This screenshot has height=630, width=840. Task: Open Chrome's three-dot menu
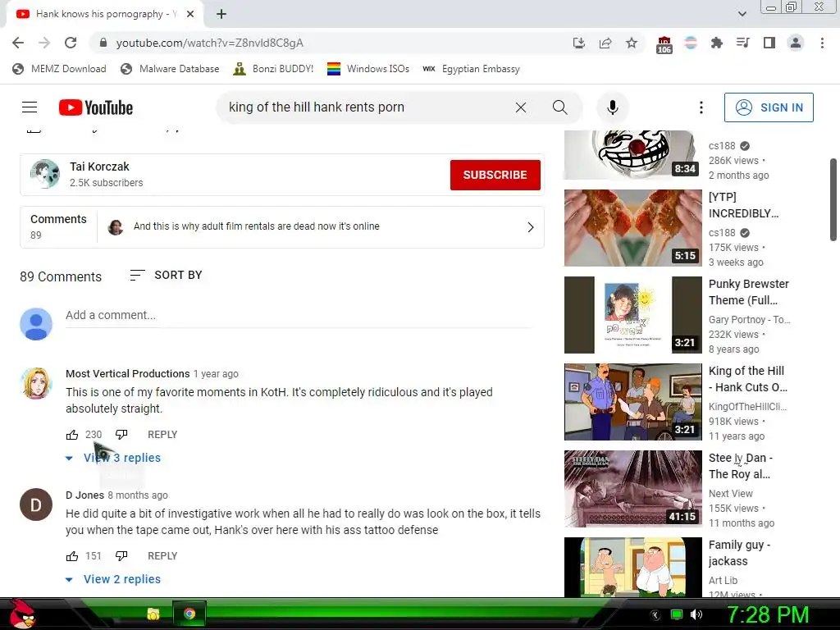pyautogui.click(x=822, y=43)
